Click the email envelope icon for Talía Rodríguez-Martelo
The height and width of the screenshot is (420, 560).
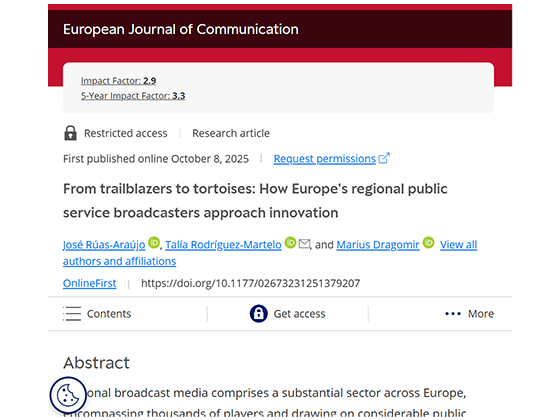pyautogui.click(x=304, y=244)
